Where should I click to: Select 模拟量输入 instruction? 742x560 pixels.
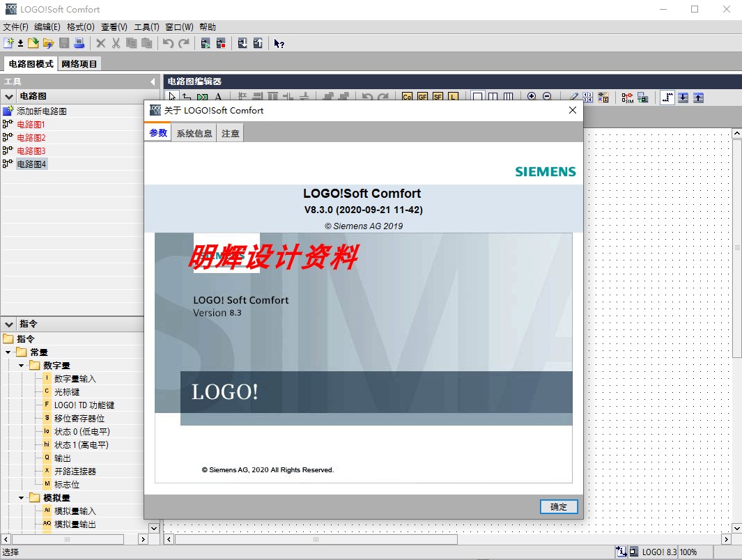click(75, 511)
